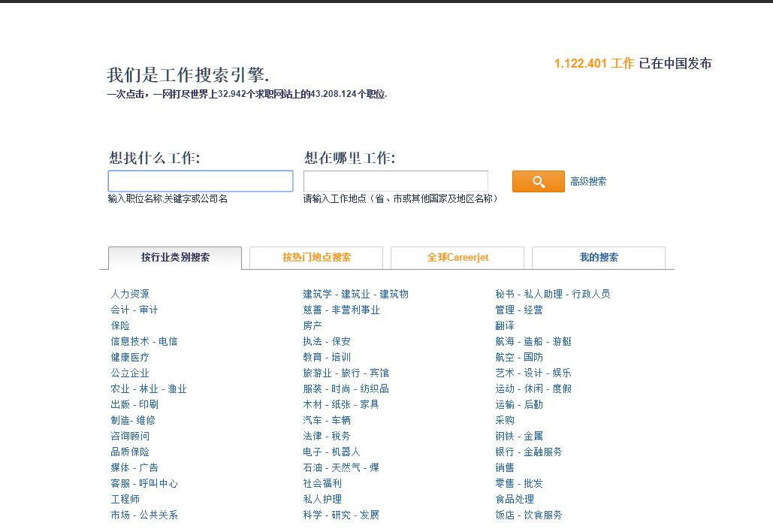Image resolution: width=773 pixels, height=532 pixels.
Task: Stay on the 按行业类别搜索 tab
Action: (174, 258)
